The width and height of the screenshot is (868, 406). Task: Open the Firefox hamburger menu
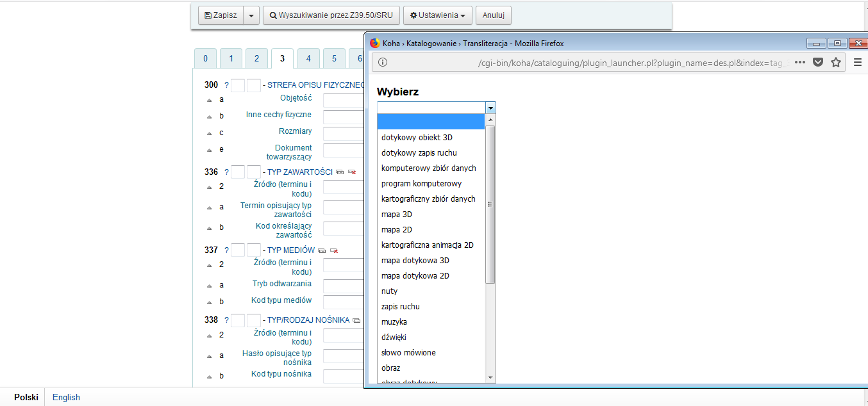pyautogui.click(x=858, y=62)
